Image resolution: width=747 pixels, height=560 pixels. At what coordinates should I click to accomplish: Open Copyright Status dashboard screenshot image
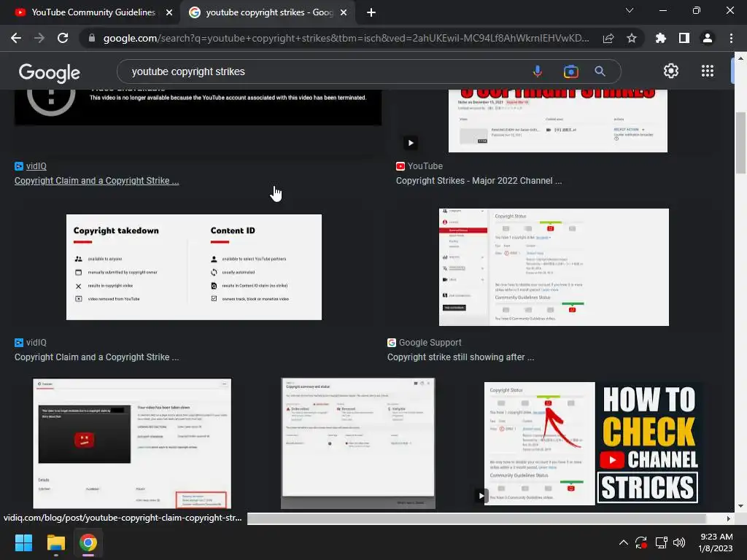click(x=554, y=267)
